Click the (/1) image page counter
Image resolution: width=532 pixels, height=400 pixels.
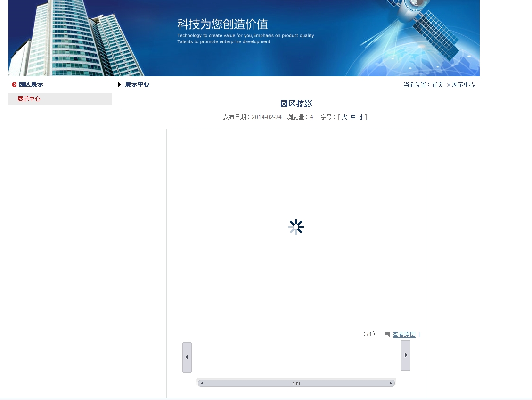click(x=369, y=334)
